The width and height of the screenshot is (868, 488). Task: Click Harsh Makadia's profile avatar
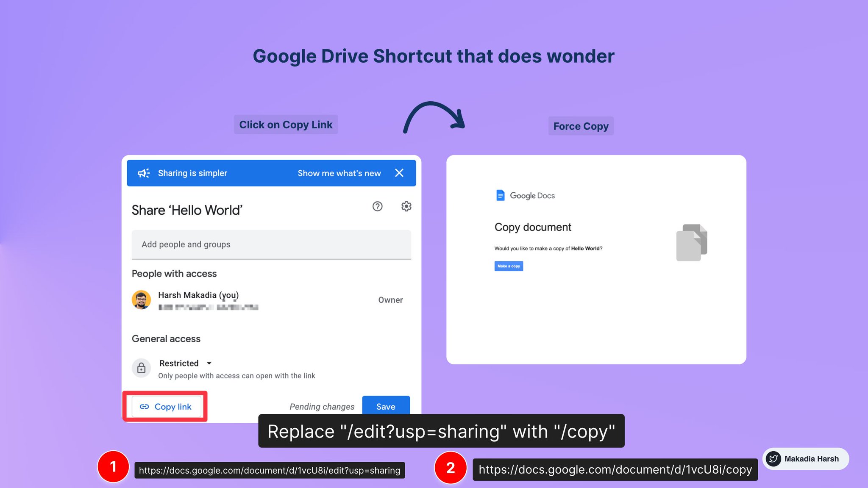pos(141,300)
